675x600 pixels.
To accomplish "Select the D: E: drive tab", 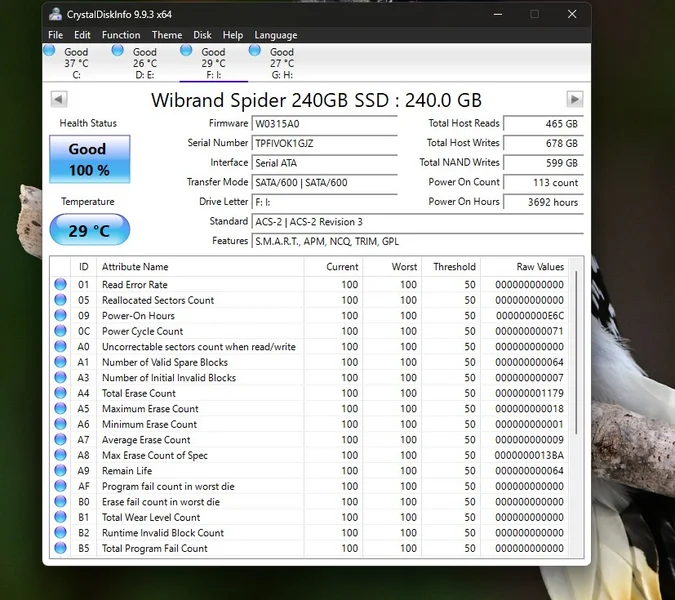I will 145,63.
